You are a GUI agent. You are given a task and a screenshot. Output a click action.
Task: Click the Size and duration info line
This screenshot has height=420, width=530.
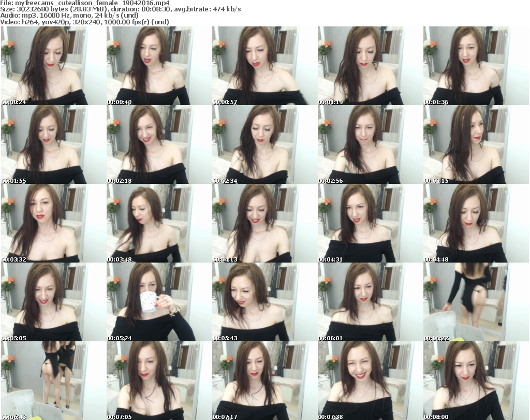pyautogui.click(x=121, y=9)
